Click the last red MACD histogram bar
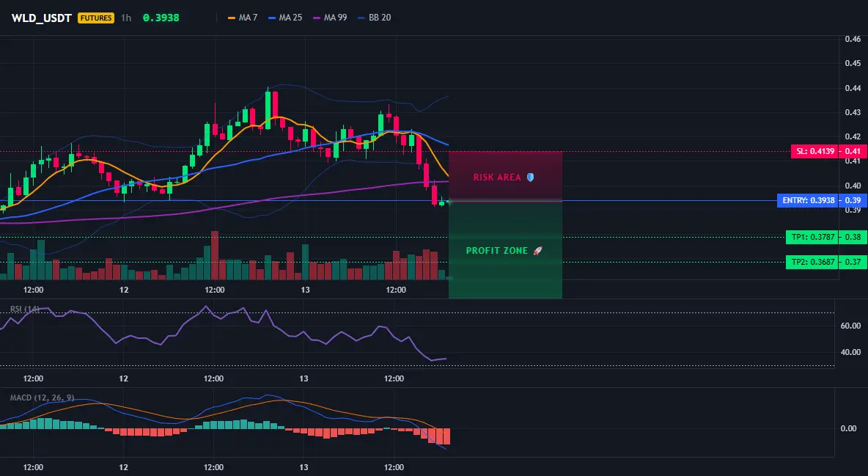 (x=446, y=436)
